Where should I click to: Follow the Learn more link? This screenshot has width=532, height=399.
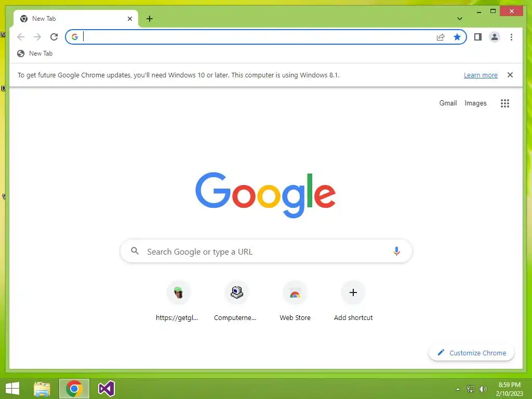481,75
